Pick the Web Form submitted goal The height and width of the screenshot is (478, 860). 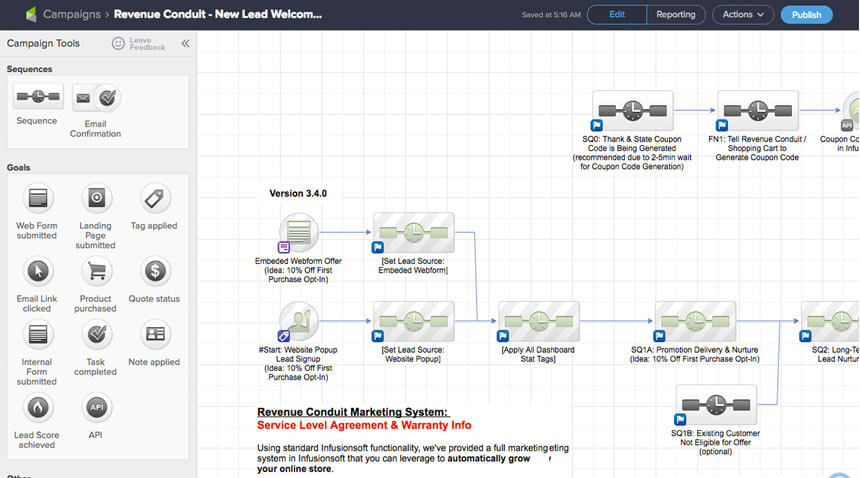click(38, 198)
